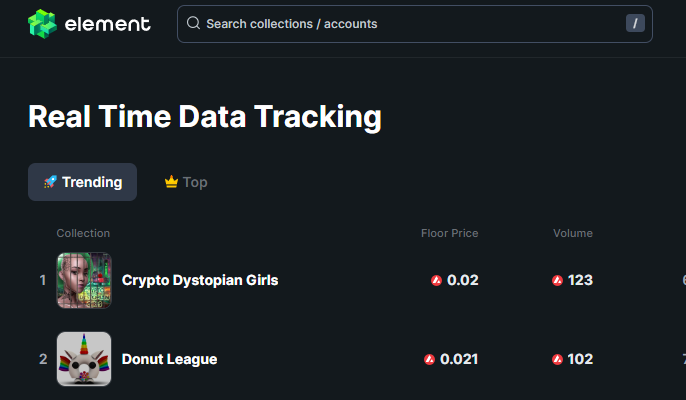Viewport: 686px width, 400px height.
Task: Focus the Search collections / accounts field
Action: (414, 24)
